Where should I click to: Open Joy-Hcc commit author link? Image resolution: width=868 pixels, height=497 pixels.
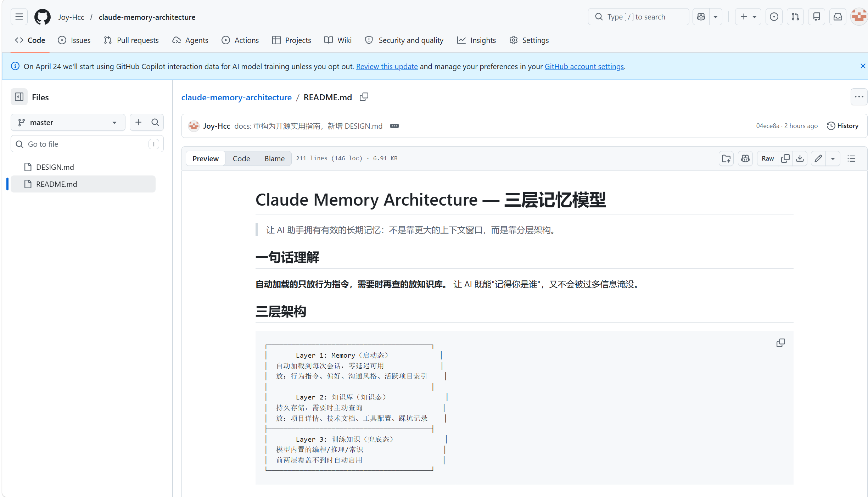217,126
